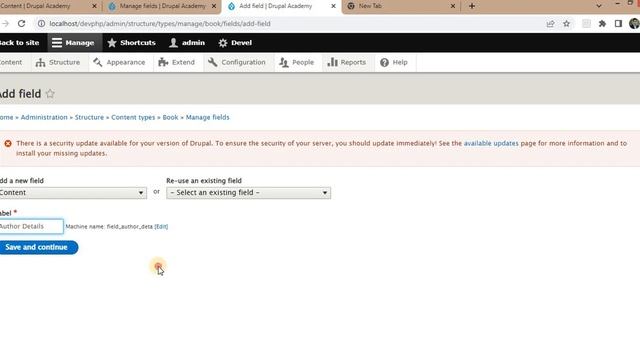This screenshot has height=360, width=640.
Task: Open the Configuration admin menu
Action: pyautogui.click(x=237, y=62)
